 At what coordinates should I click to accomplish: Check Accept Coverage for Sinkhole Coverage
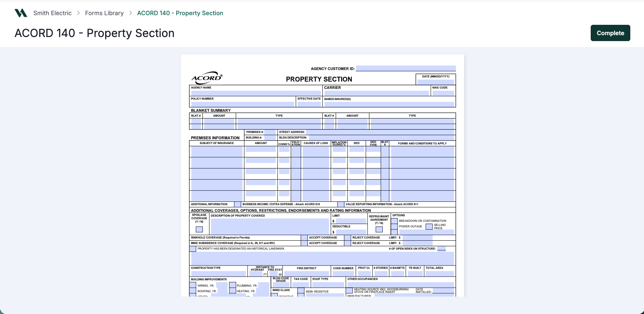[304, 238]
